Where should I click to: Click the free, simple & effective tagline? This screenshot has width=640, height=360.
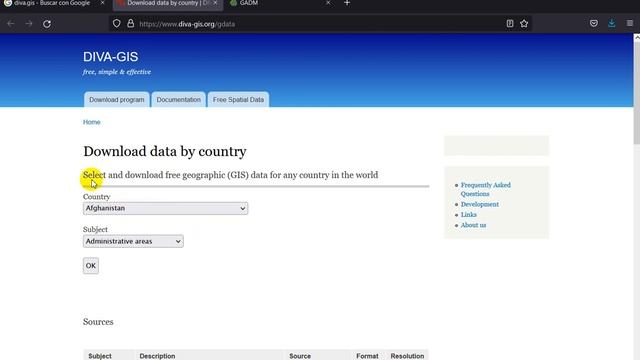(117, 72)
